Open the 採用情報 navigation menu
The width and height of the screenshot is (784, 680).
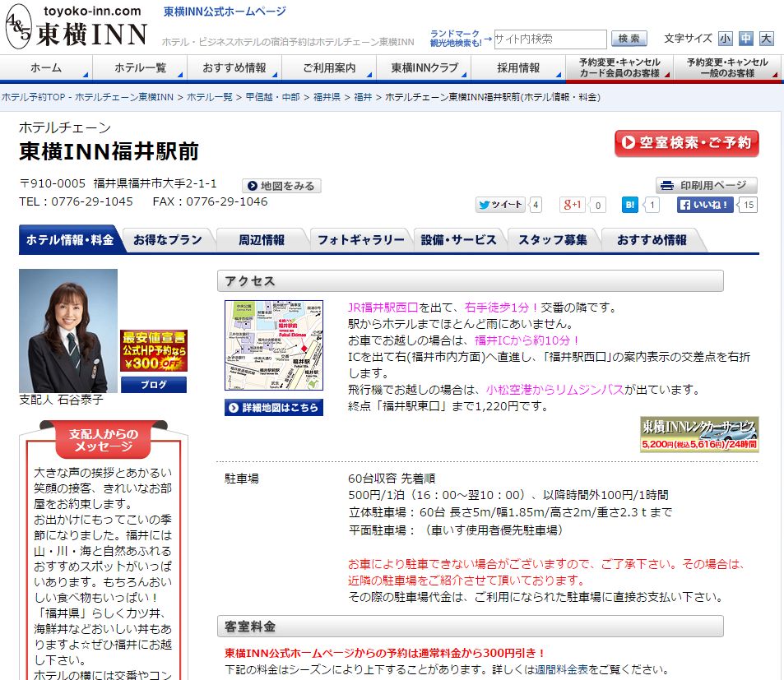tap(518, 68)
